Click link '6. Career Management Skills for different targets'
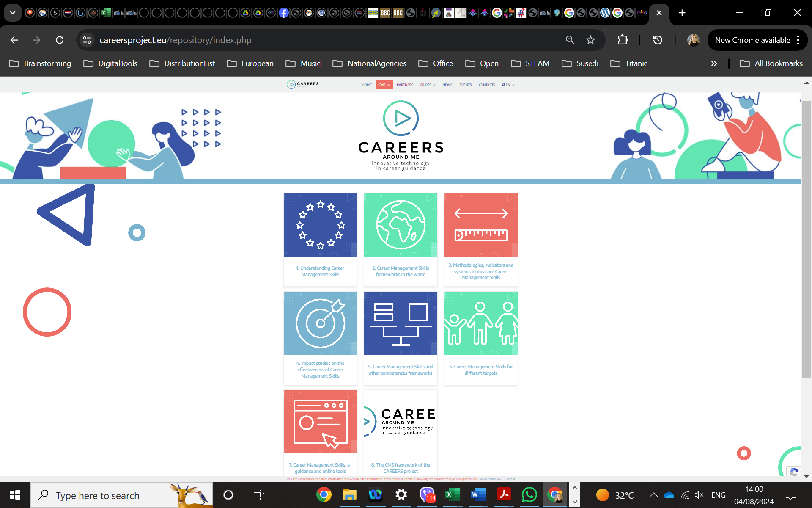The image size is (812, 508). click(x=481, y=370)
